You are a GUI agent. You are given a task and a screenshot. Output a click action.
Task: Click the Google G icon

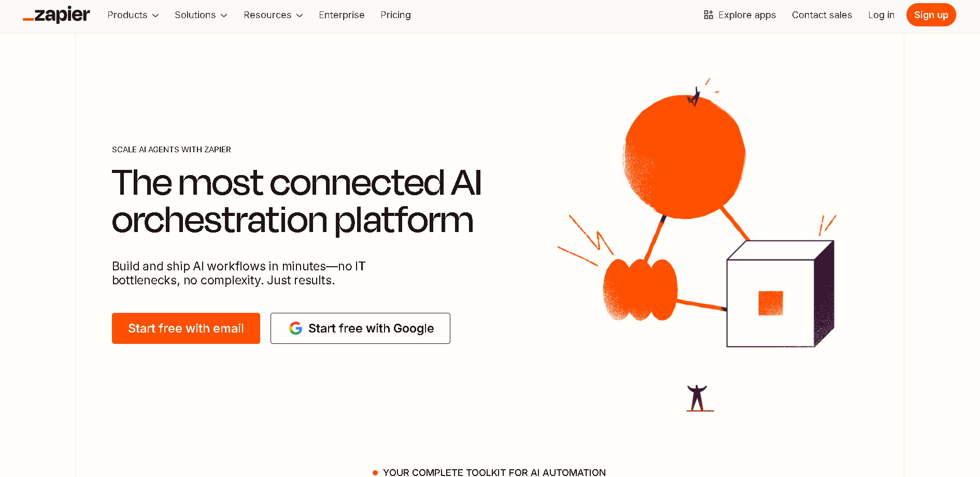(295, 328)
